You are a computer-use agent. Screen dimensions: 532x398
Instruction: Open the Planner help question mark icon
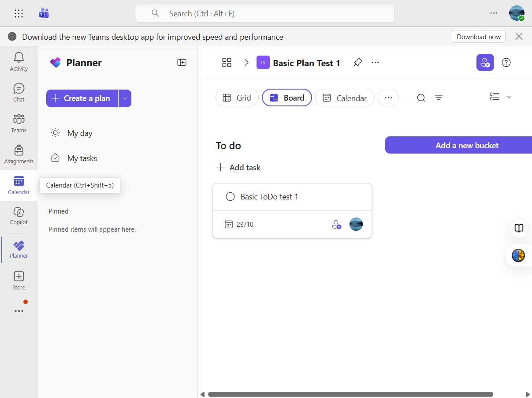(506, 63)
